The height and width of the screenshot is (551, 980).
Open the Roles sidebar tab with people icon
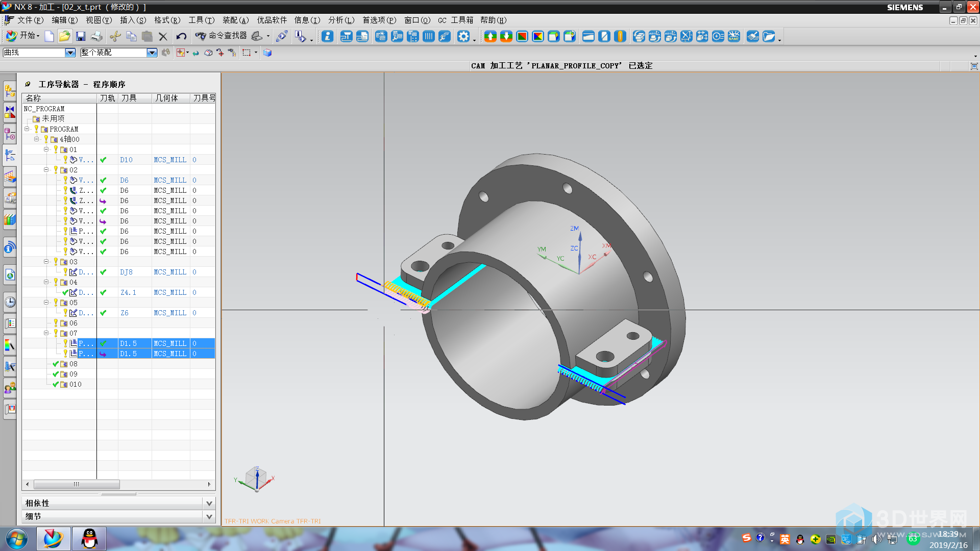click(x=10, y=388)
